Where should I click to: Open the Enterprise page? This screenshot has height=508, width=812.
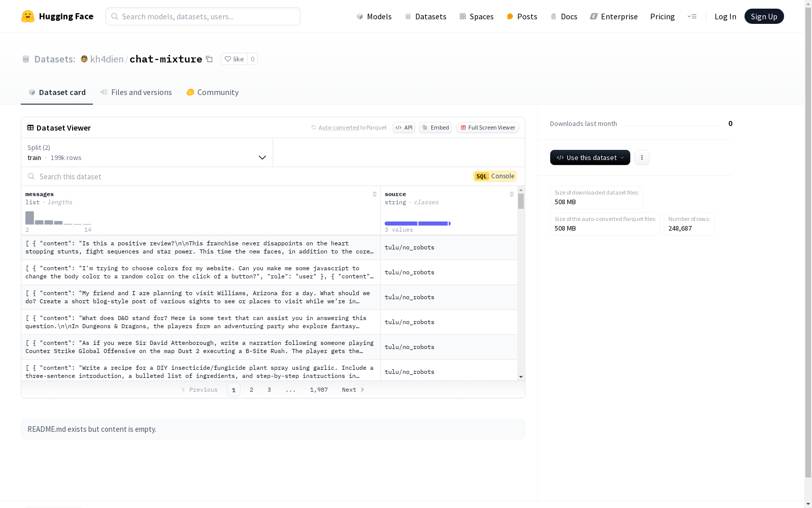tap(614, 16)
